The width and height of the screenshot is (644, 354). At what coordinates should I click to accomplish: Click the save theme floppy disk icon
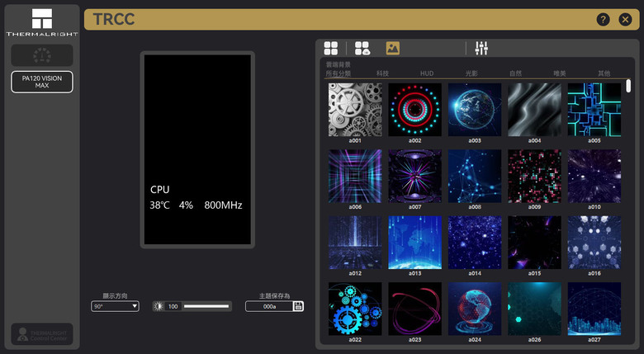[x=298, y=306]
